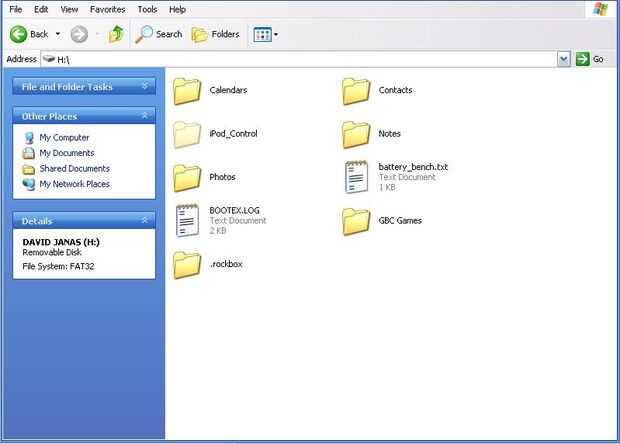Open the Help menu

point(178,9)
